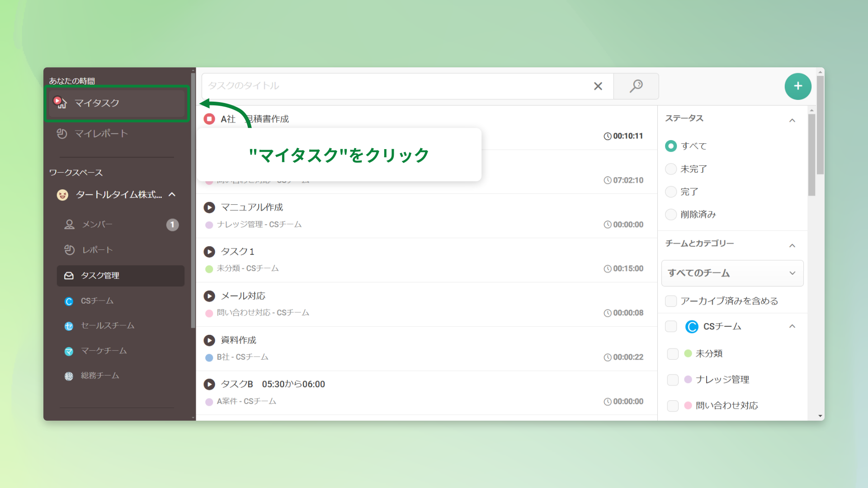Open the メンバー panel icon
This screenshot has height=488, width=868.
[69, 225]
